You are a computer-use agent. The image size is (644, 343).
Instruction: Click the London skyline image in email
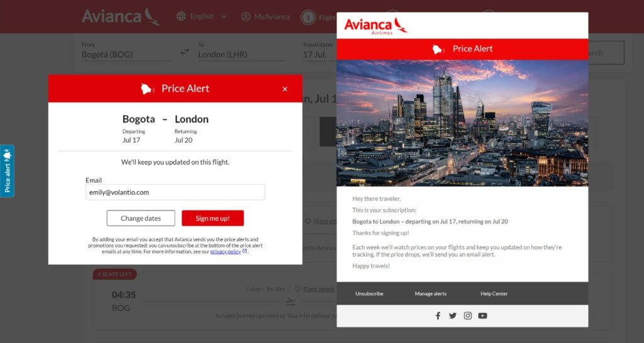coord(462,123)
